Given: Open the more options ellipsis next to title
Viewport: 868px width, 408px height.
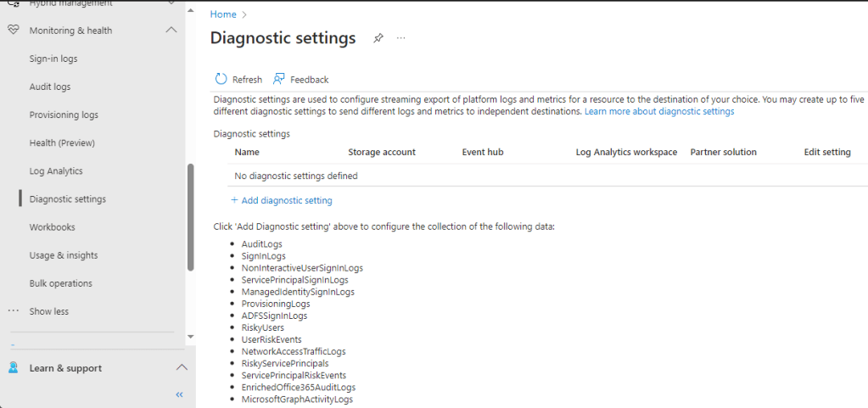Looking at the screenshot, I should 401,38.
